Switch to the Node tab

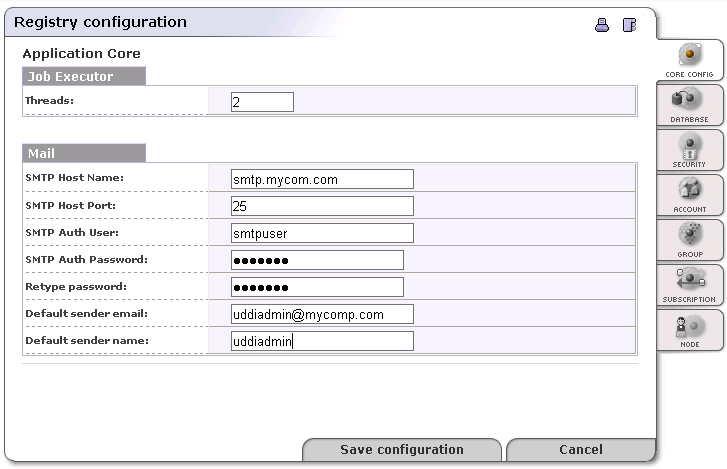pos(689,330)
